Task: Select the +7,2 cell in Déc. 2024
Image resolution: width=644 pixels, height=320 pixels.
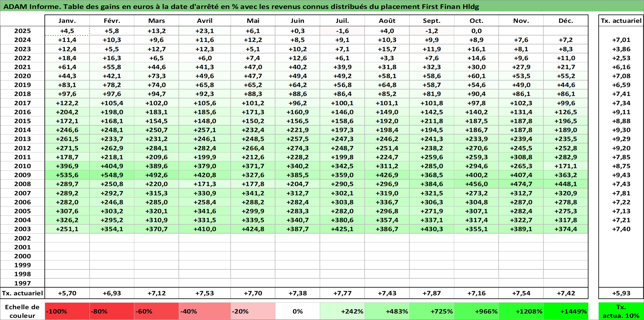Action: [566, 40]
